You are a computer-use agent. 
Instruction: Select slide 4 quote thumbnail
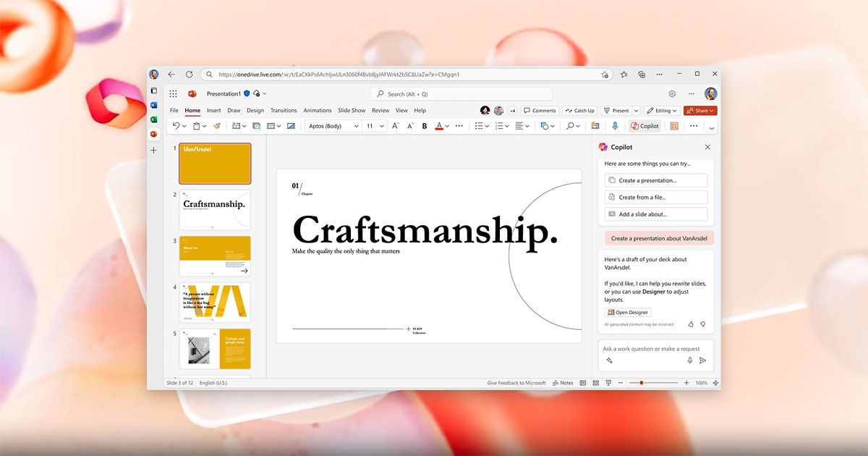(x=216, y=303)
